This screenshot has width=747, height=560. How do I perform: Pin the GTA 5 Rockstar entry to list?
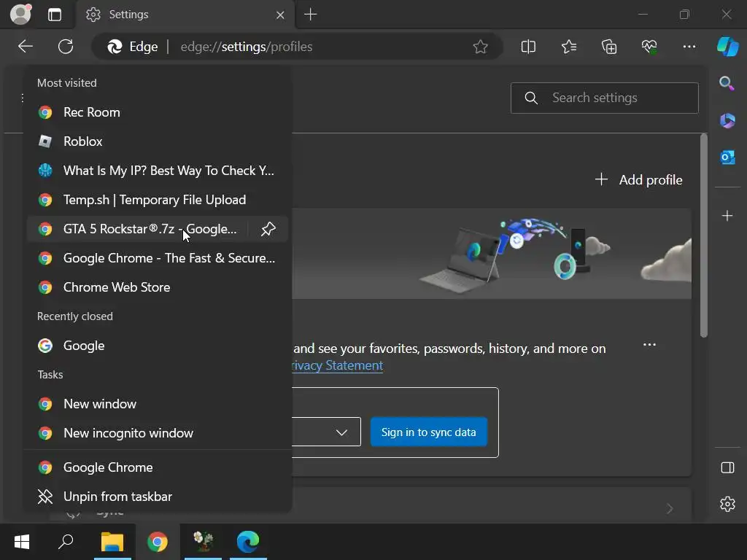(268, 229)
